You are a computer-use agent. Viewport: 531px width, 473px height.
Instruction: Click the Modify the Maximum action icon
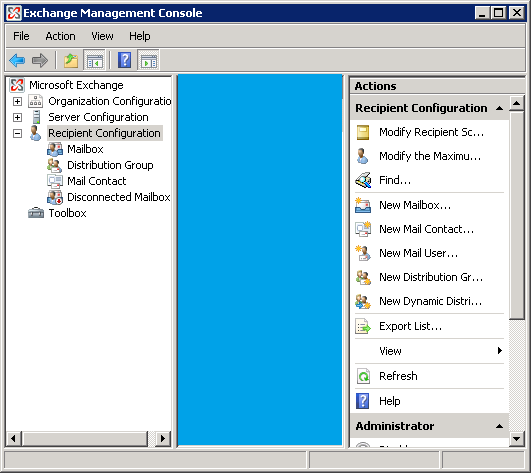(x=362, y=156)
